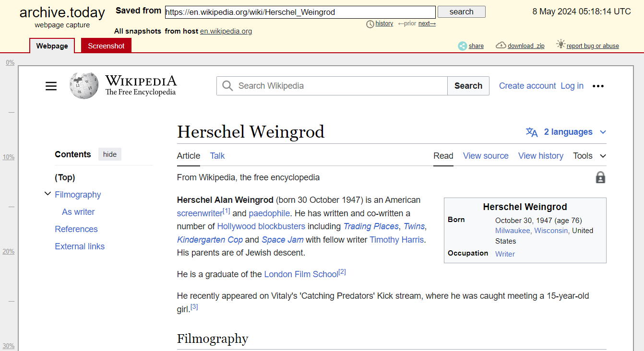Open the archive history link

pos(384,23)
